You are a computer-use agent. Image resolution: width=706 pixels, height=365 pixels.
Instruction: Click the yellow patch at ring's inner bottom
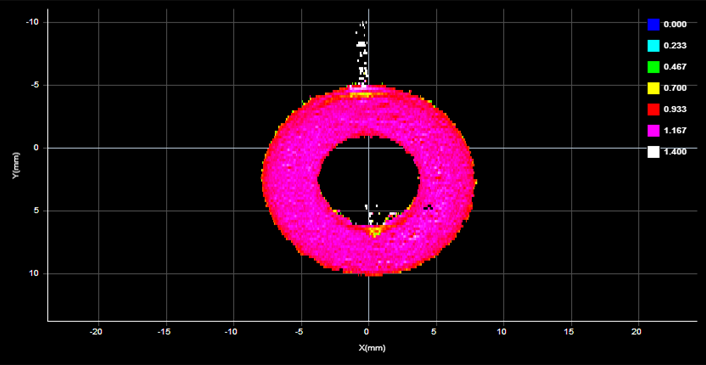coord(374,232)
